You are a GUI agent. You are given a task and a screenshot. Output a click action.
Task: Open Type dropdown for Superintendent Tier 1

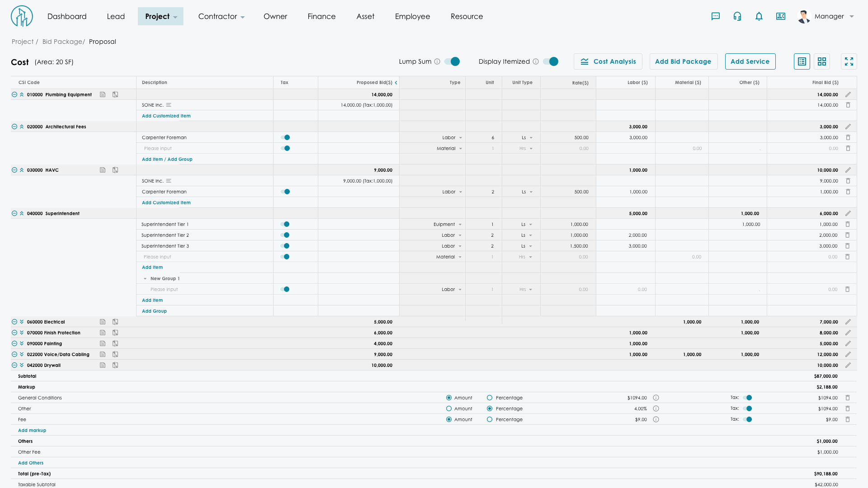(460, 224)
